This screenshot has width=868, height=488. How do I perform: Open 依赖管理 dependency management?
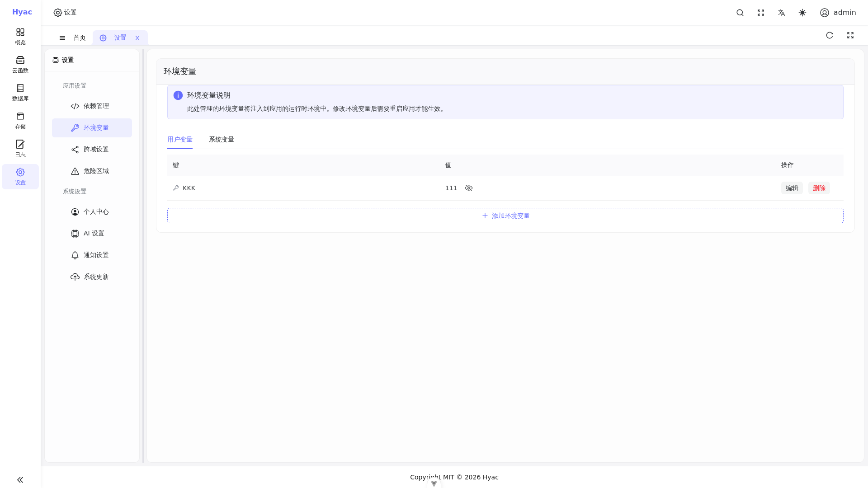coord(92,106)
